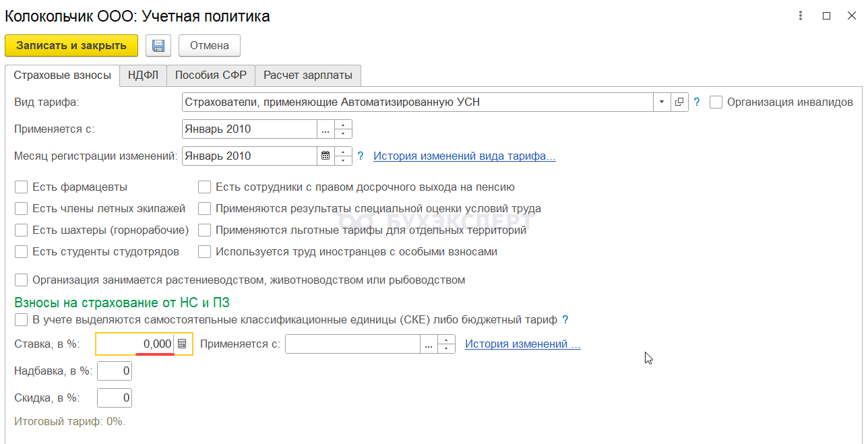868x444 pixels.
Task: Click the open-form icon beside Вид тарифа
Action: [679, 102]
